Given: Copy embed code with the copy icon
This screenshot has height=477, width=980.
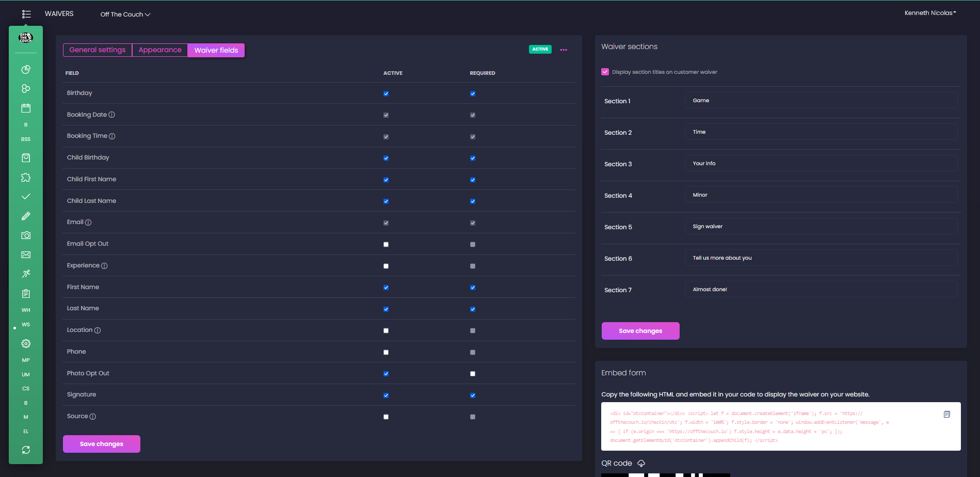Looking at the screenshot, I should [x=946, y=415].
